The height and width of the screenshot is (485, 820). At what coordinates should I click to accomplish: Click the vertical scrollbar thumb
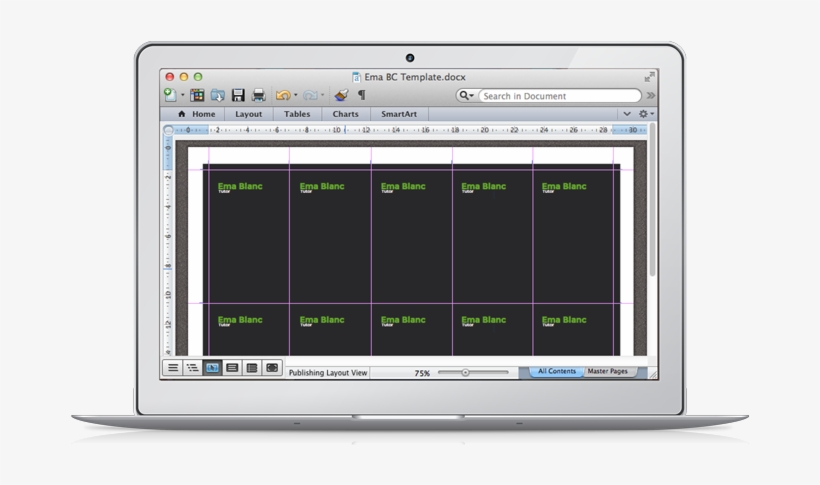652,200
